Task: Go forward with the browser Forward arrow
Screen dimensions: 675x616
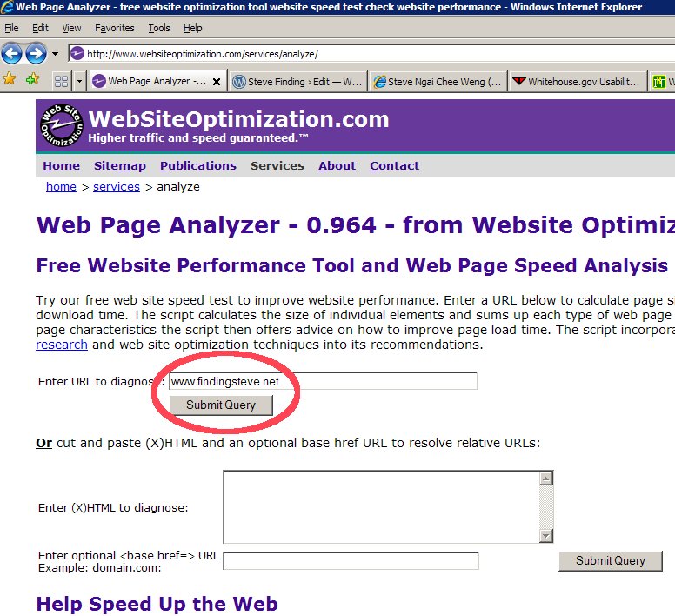Action: coord(36,54)
